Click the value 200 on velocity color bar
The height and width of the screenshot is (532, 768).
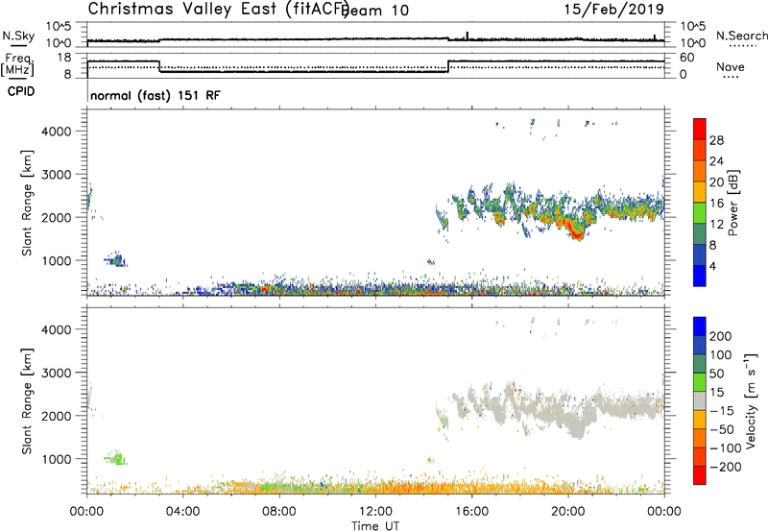[721, 336]
